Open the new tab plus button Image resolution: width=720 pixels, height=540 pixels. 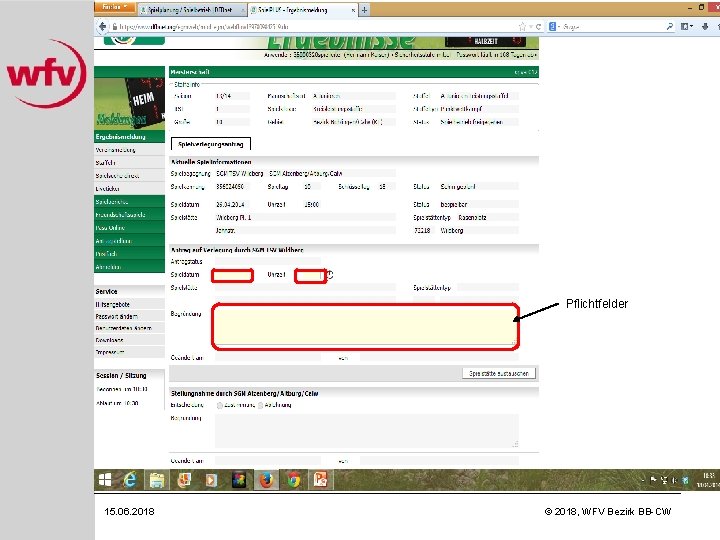(x=364, y=10)
